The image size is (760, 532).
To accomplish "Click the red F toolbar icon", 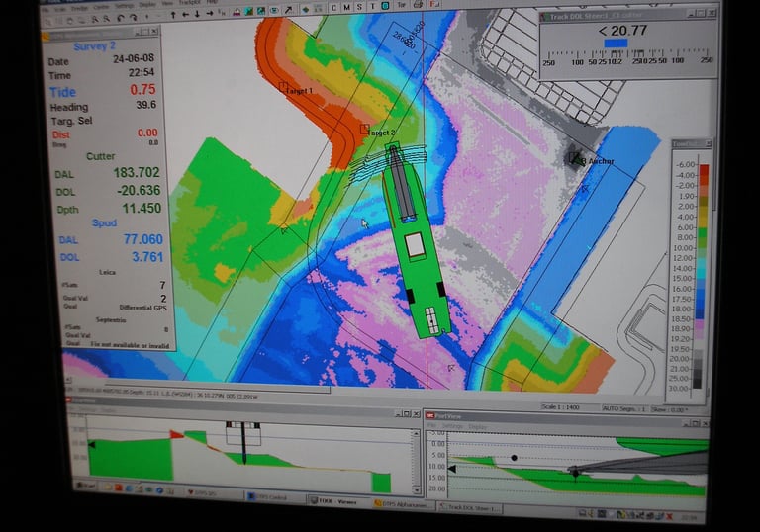I will [434, 4].
